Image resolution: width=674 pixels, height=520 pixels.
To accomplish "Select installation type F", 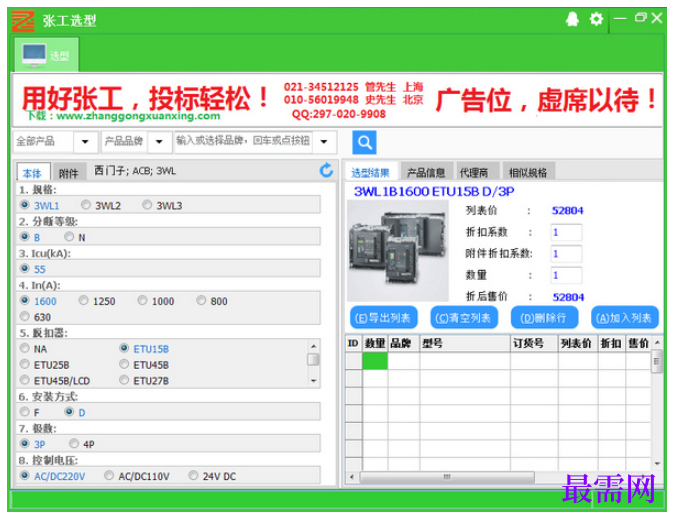I will [25, 412].
